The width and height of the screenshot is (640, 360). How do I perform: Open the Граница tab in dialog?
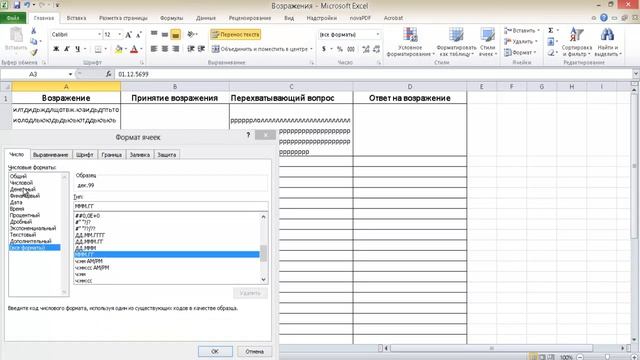pyautogui.click(x=112, y=155)
